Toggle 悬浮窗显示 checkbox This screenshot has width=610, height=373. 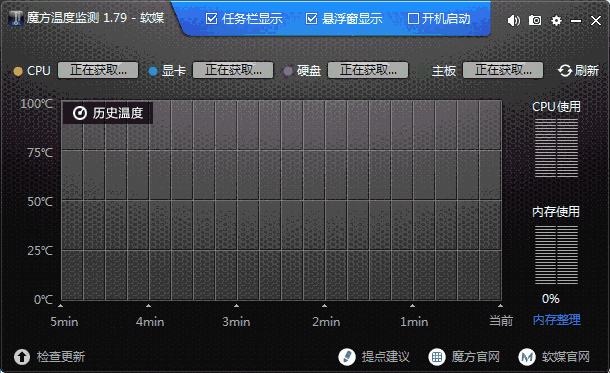[x=311, y=18]
